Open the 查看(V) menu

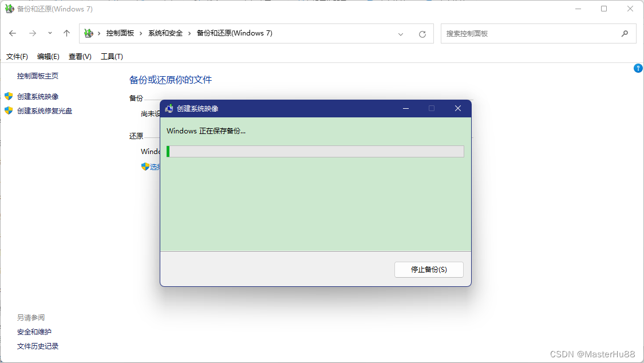[x=80, y=57]
